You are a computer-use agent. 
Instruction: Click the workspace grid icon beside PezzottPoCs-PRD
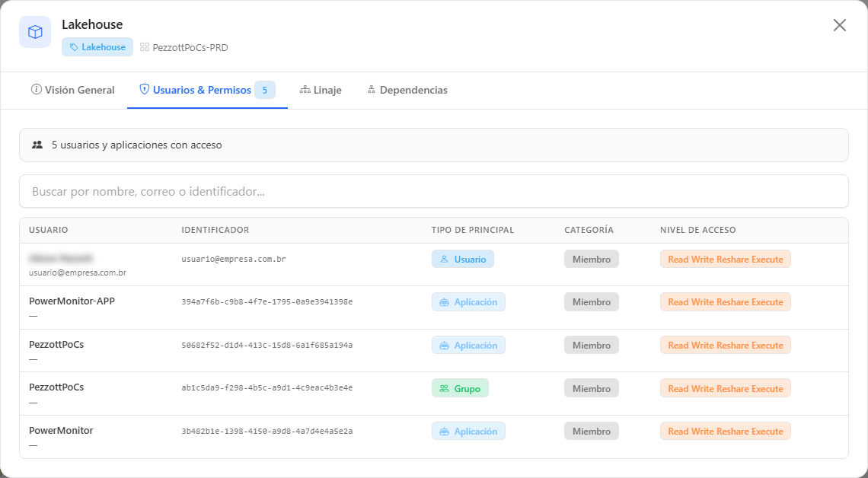tap(145, 47)
